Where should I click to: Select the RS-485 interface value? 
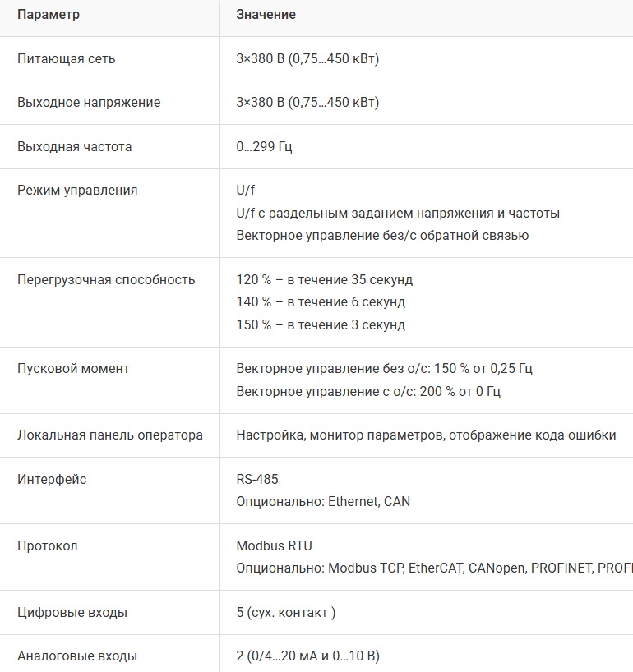(257, 480)
